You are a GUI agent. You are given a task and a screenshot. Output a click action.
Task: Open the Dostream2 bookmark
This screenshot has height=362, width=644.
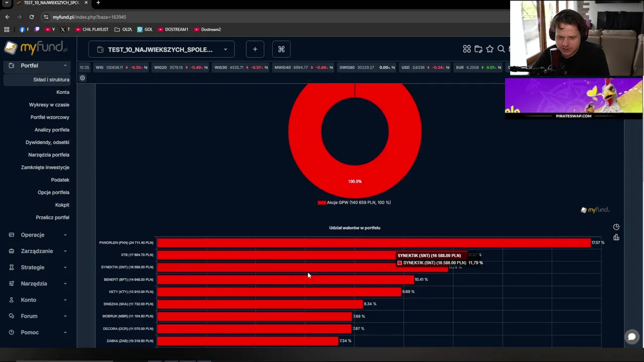point(207,30)
